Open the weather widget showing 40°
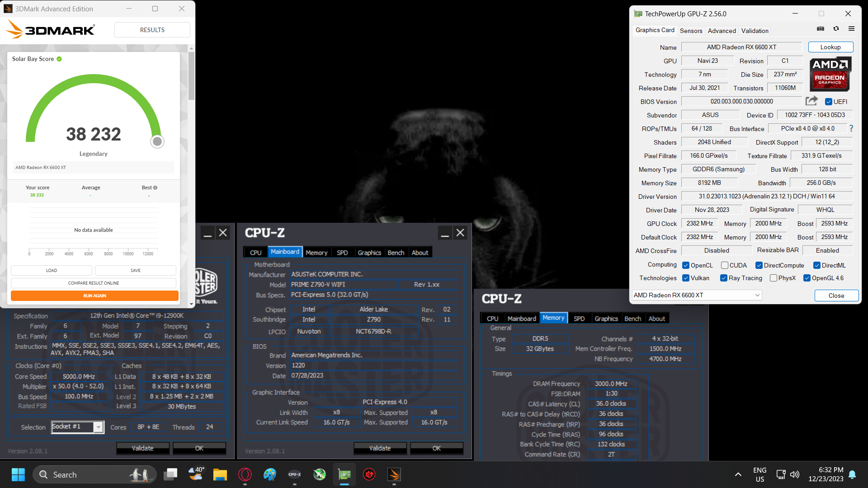The height and width of the screenshot is (488, 868). click(196, 474)
